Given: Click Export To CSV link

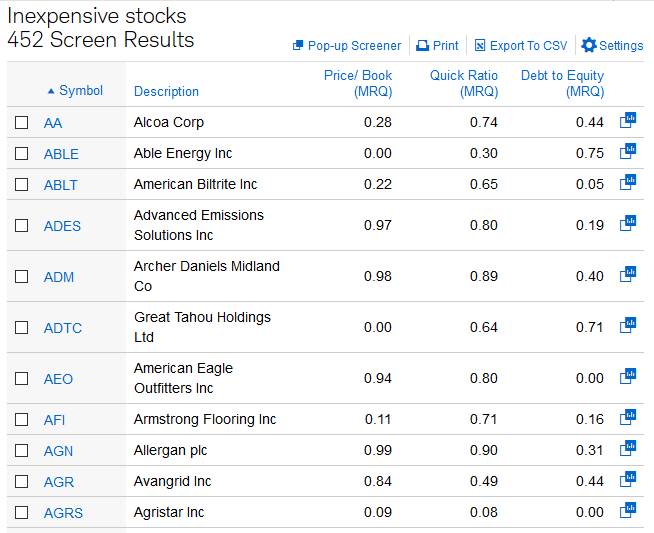Looking at the screenshot, I should point(528,45).
